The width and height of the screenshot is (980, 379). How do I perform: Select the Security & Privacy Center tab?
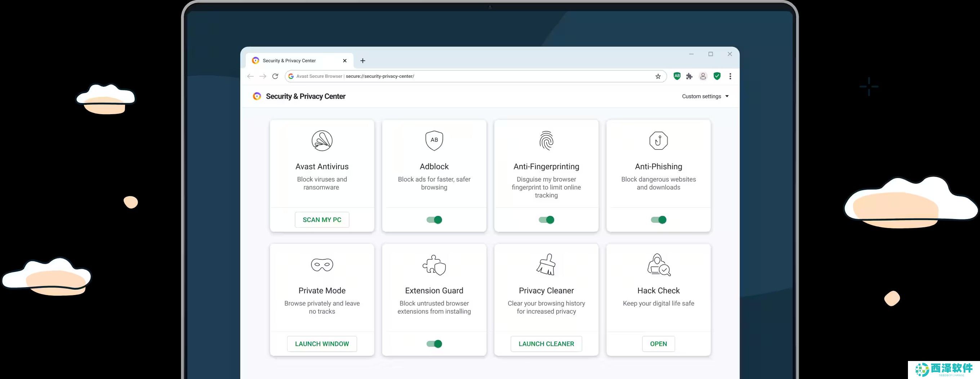click(x=300, y=61)
